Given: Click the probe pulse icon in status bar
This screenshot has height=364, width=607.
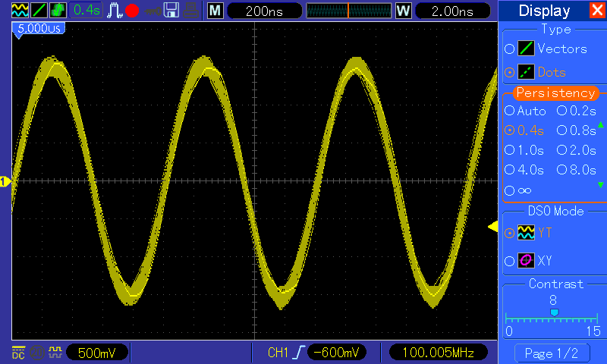Looking at the screenshot, I should pyautogui.click(x=55, y=352).
